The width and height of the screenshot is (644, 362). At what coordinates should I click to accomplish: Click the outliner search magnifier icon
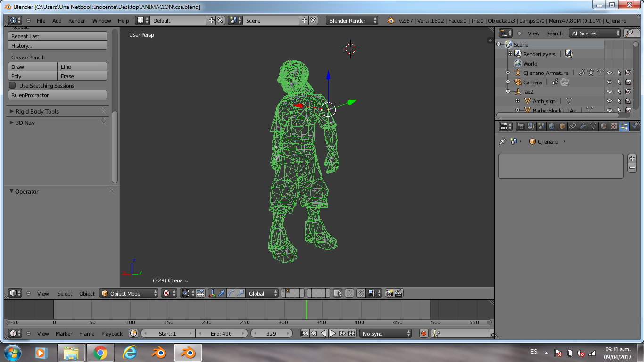[x=629, y=33]
